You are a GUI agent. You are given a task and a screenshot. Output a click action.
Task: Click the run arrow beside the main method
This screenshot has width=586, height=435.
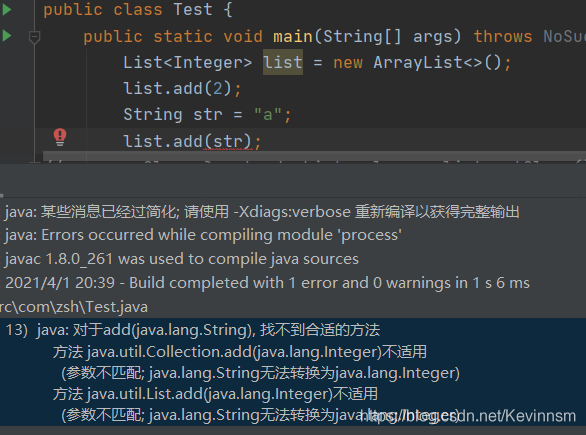7,36
